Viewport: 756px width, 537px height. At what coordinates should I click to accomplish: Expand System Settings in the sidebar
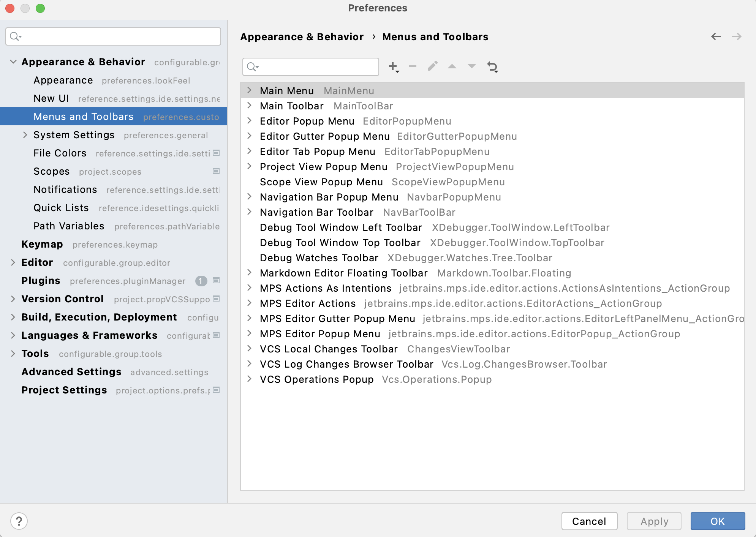pyautogui.click(x=25, y=135)
